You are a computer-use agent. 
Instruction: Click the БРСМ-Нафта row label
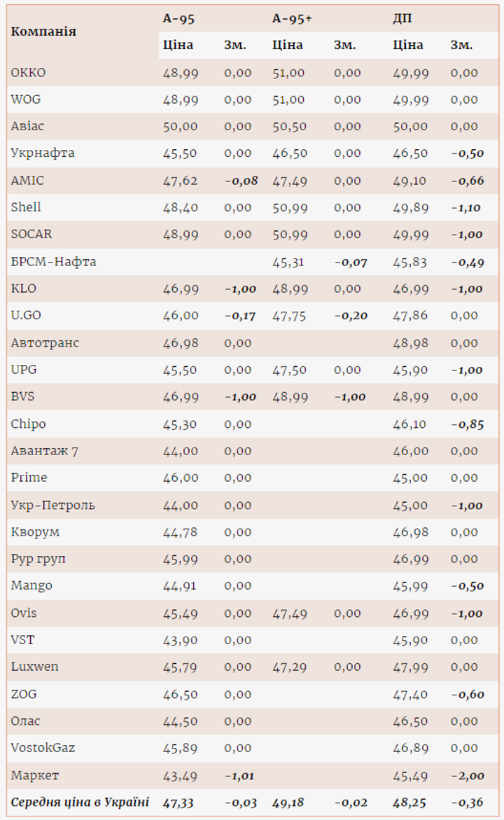click(53, 262)
